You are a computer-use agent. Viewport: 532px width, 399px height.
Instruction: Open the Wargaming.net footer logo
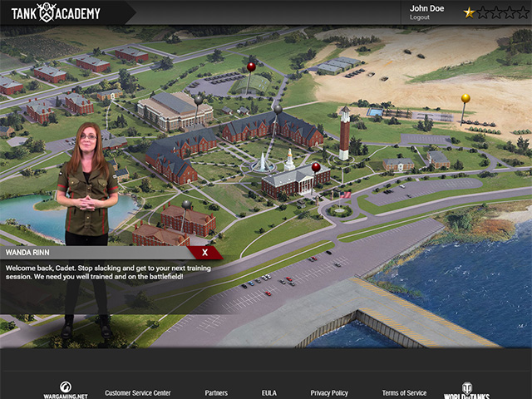(x=64, y=390)
